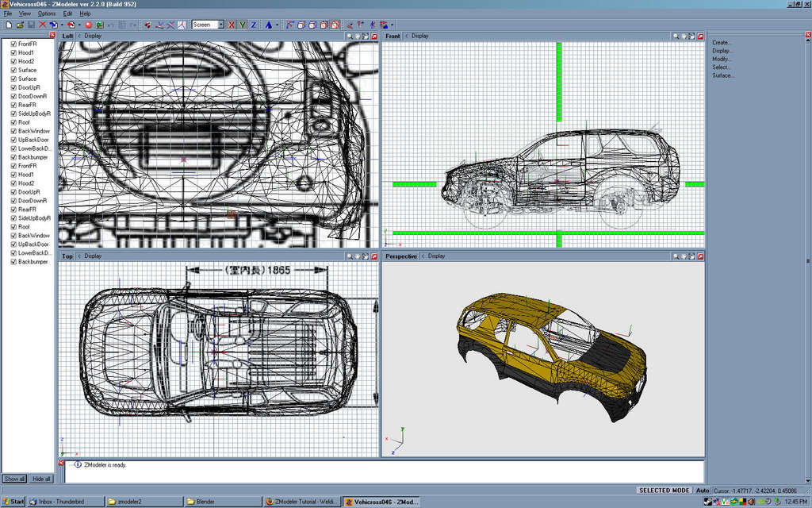Click the blue pivot helper arrow icon

pyautogui.click(x=269, y=25)
